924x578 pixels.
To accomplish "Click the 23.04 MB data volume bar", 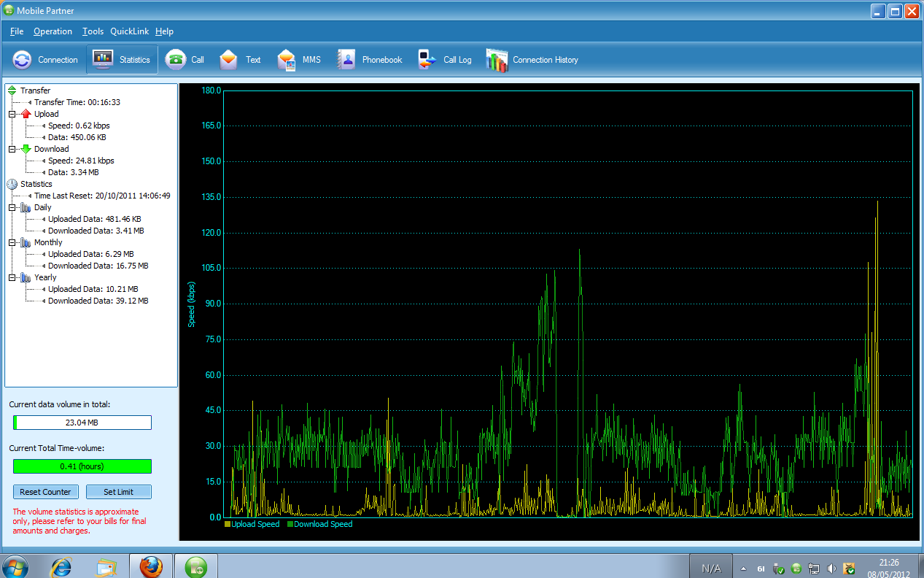I will (82, 423).
